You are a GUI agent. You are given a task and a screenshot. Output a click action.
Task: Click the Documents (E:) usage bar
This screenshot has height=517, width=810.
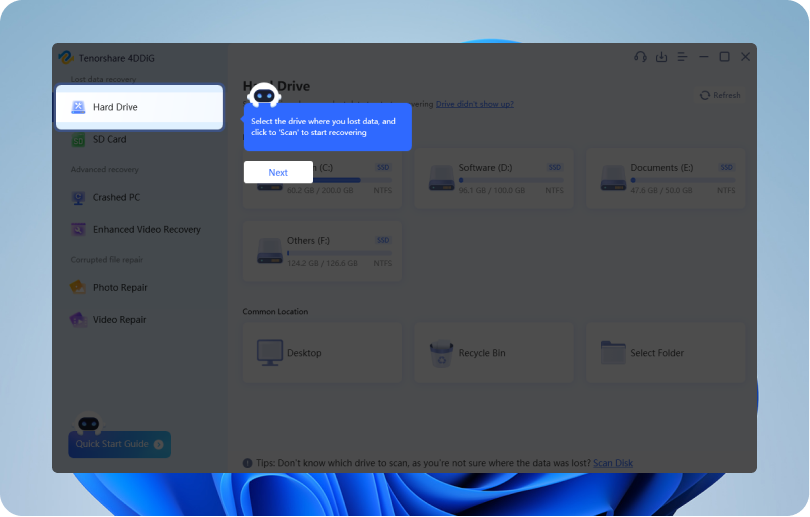click(x=682, y=180)
